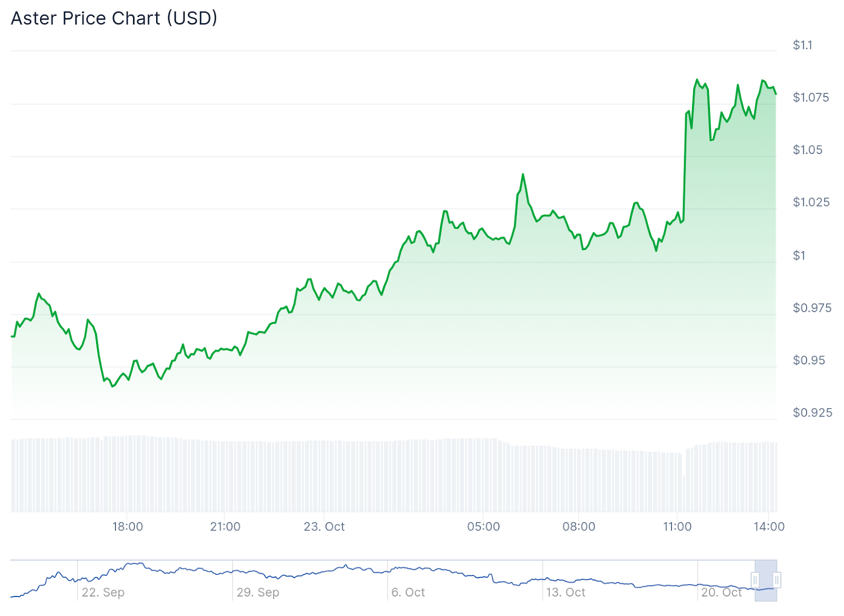Click the 05:00 time axis label
The height and width of the screenshot is (616, 844).
pos(483,526)
